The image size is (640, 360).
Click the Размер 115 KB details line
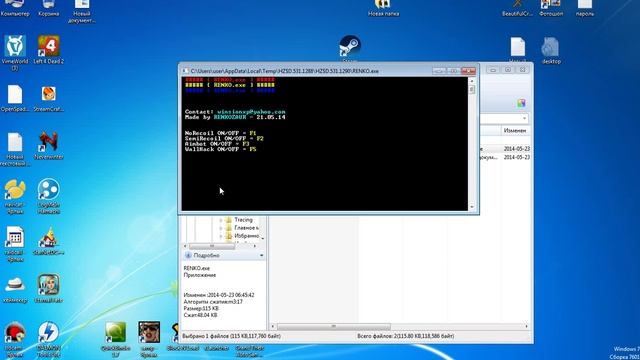201,309
